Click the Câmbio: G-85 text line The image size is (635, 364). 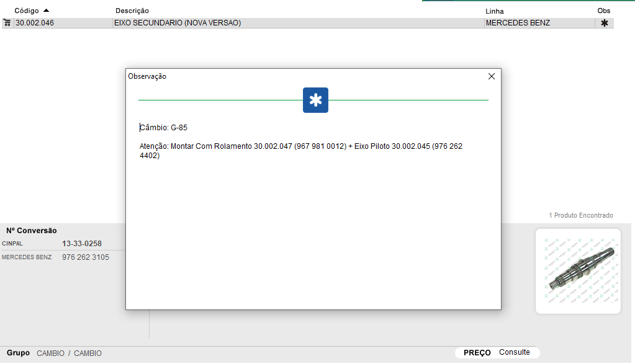(x=164, y=128)
